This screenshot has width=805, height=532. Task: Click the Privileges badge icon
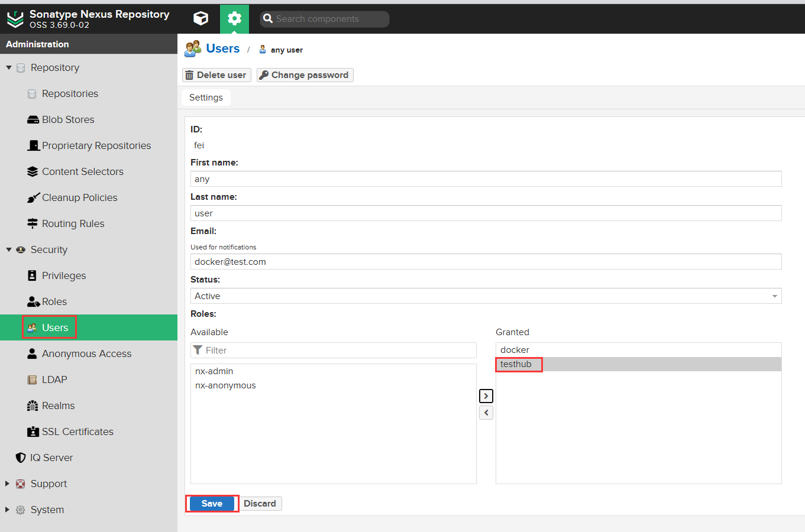point(32,275)
